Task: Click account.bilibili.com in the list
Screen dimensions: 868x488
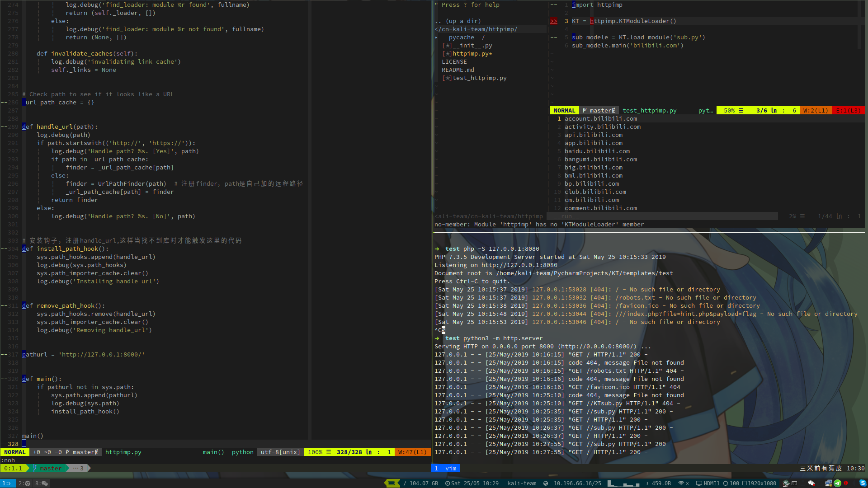Action: [601, 119]
